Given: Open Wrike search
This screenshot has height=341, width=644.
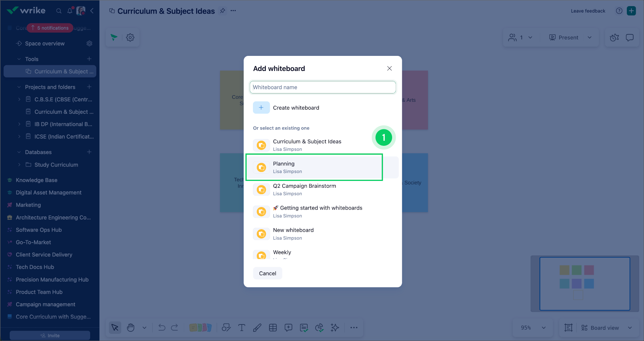Looking at the screenshot, I should (x=59, y=11).
